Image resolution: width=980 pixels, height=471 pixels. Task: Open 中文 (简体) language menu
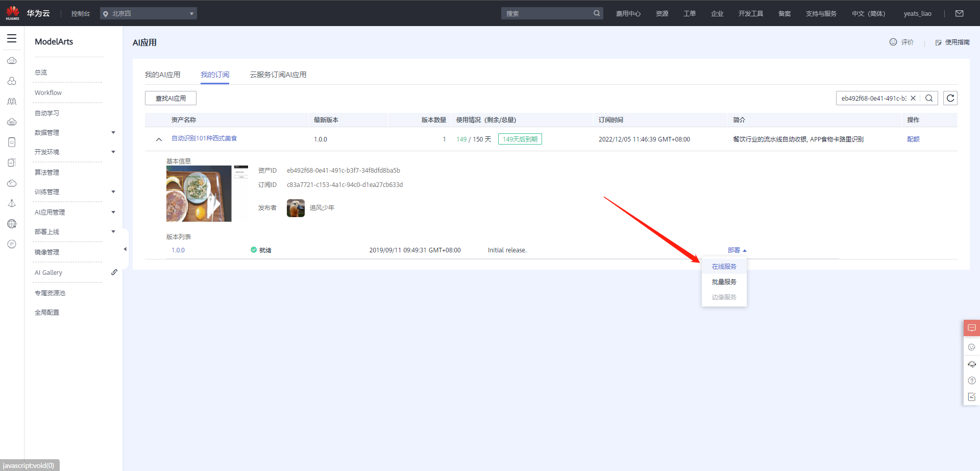868,13
